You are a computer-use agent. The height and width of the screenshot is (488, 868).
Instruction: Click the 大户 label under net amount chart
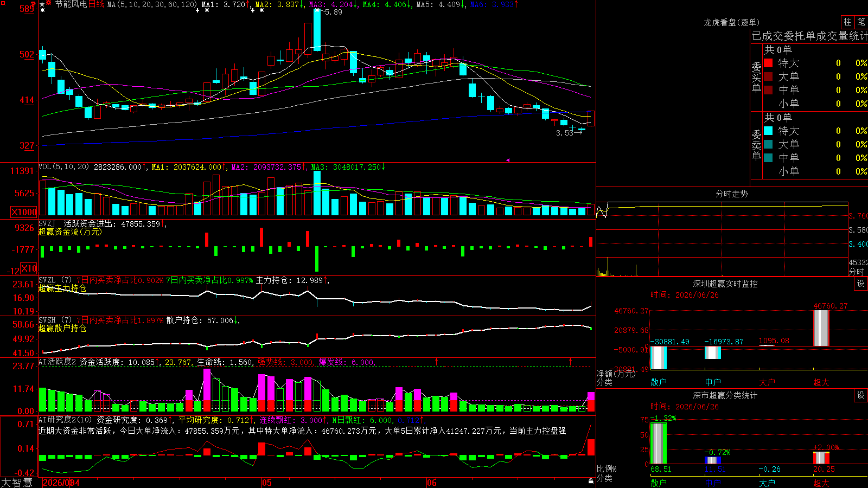tap(767, 382)
